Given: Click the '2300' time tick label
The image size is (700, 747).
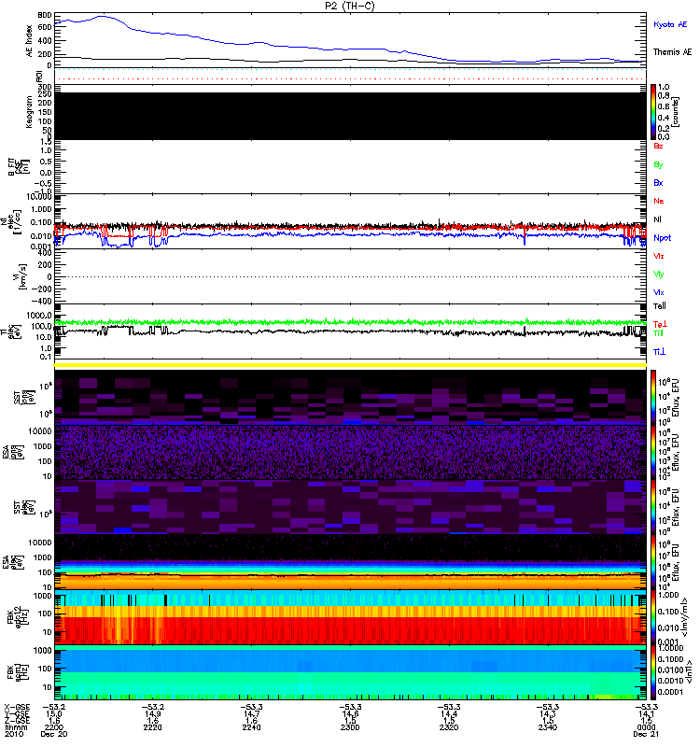Looking at the screenshot, I should coord(350,727).
